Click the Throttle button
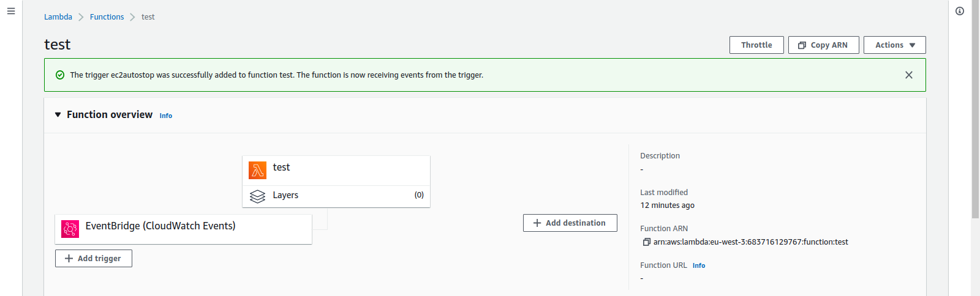 756,45
